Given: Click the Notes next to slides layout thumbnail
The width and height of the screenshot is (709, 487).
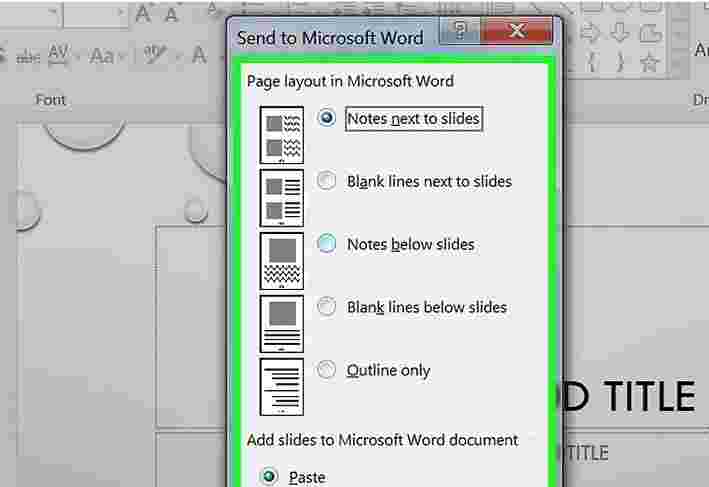Looking at the screenshot, I should pos(282,135).
